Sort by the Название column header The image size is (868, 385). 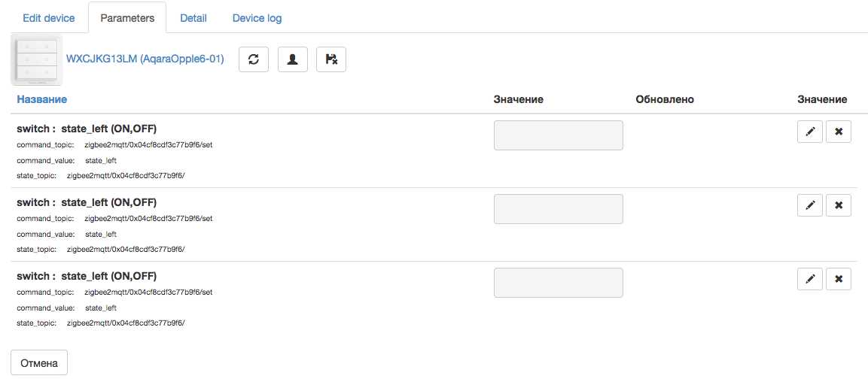pyautogui.click(x=42, y=99)
